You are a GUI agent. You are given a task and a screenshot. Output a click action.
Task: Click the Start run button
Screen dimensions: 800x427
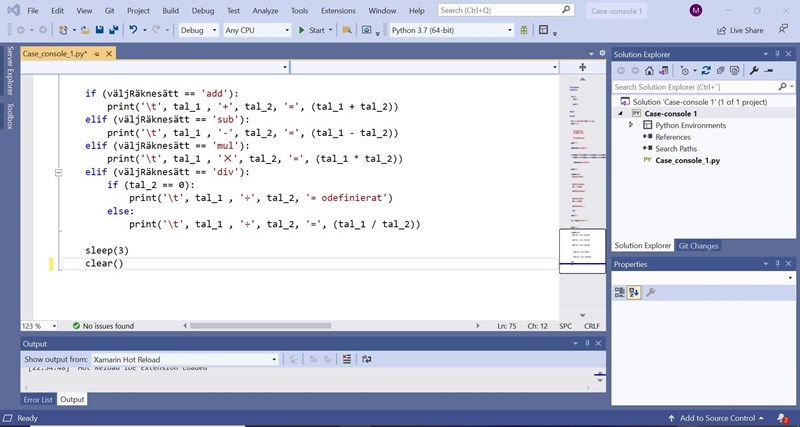click(312, 30)
